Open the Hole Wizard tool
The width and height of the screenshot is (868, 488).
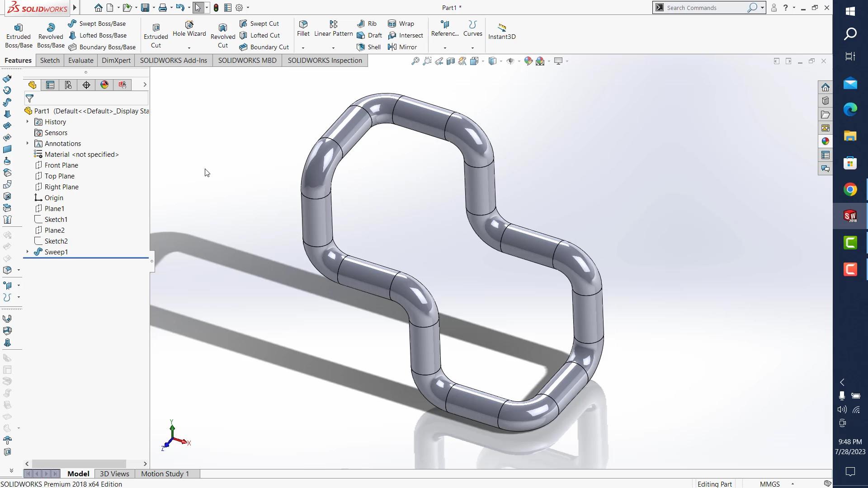[x=189, y=28]
